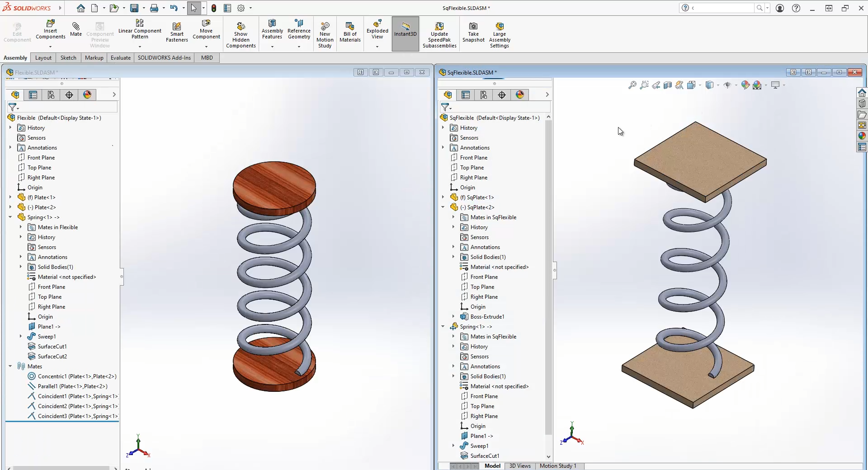Switch to the Evaluate tab
The image size is (868, 470).
121,58
